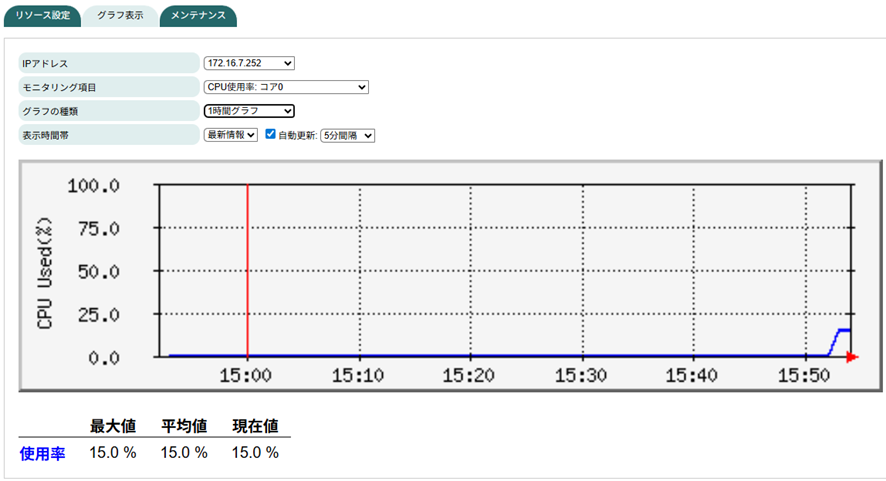Open the メンテナンス tab
The height and width of the screenshot is (481, 886).
(198, 16)
